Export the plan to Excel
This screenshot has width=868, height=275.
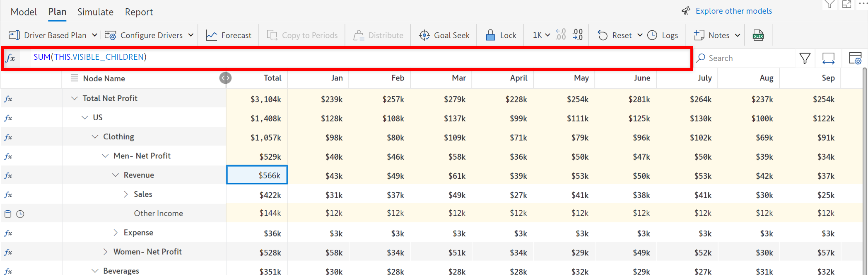tap(758, 35)
